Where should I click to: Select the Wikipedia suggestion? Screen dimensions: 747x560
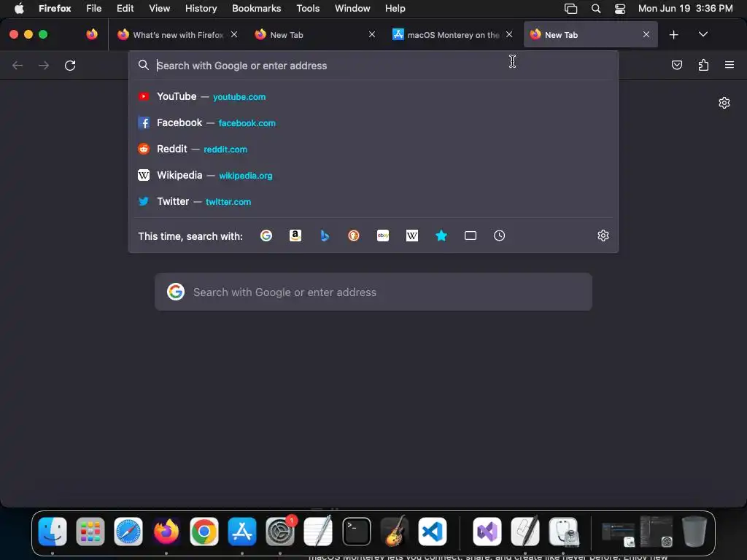373,175
